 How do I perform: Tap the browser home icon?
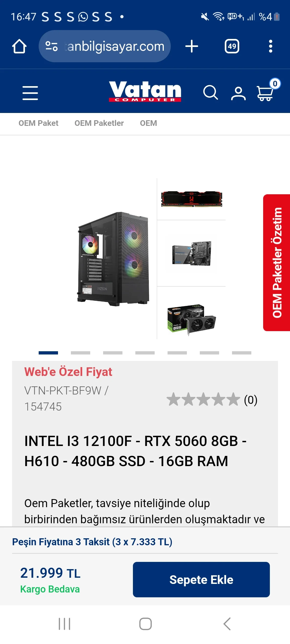point(19,46)
